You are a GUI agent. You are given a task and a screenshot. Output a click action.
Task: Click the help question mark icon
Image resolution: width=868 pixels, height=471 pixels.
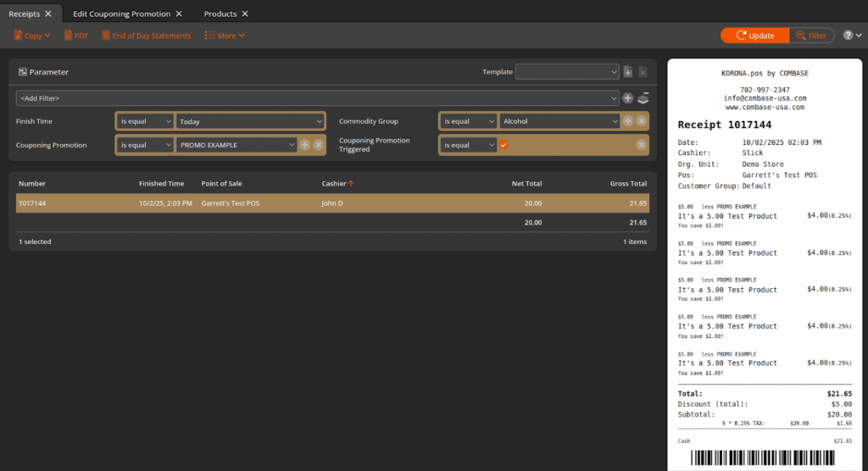(848, 36)
